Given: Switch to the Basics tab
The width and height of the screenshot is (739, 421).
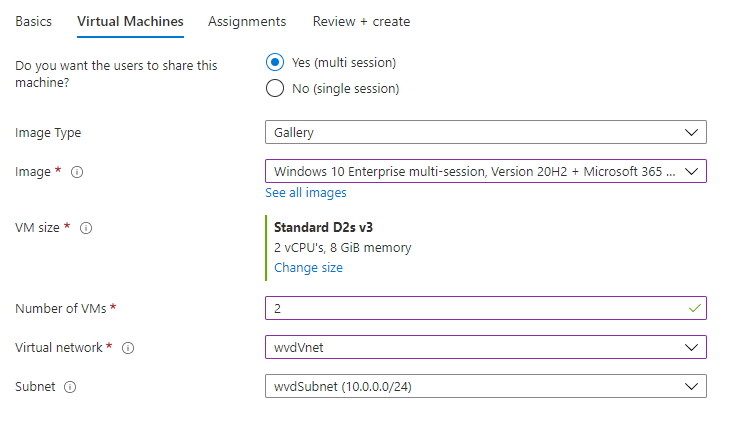Looking at the screenshot, I should 33,22.
